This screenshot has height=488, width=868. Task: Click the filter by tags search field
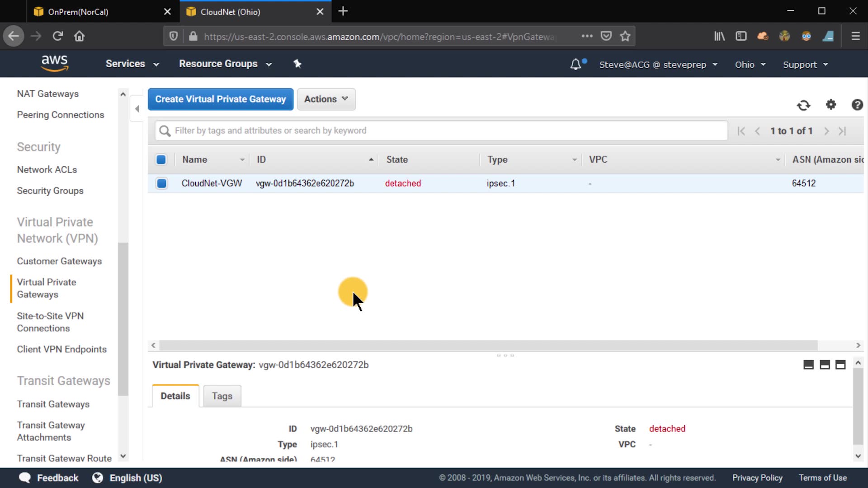[x=441, y=131]
